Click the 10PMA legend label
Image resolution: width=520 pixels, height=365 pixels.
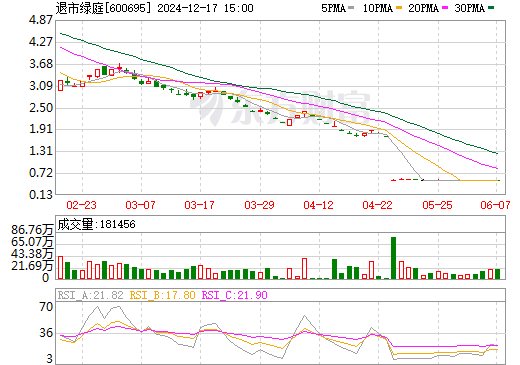tap(377, 8)
